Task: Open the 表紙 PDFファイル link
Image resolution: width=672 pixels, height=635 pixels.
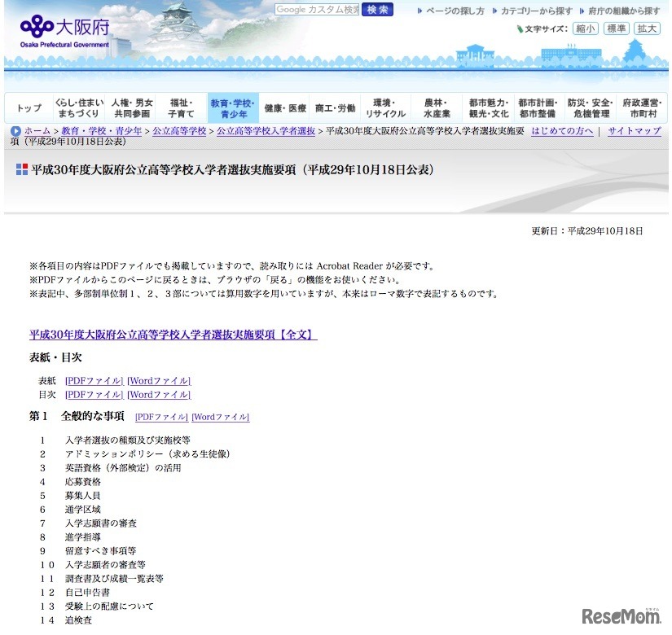Action: click(93, 379)
